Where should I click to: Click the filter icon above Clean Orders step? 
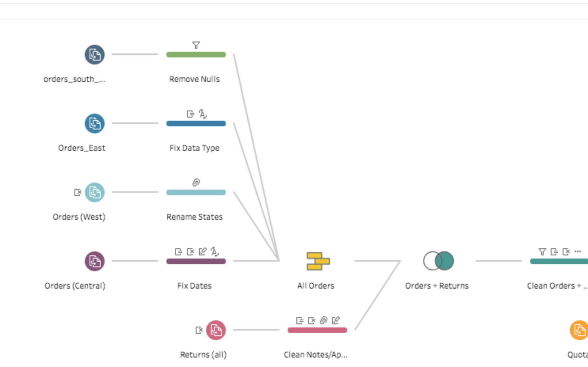point(542,251)
